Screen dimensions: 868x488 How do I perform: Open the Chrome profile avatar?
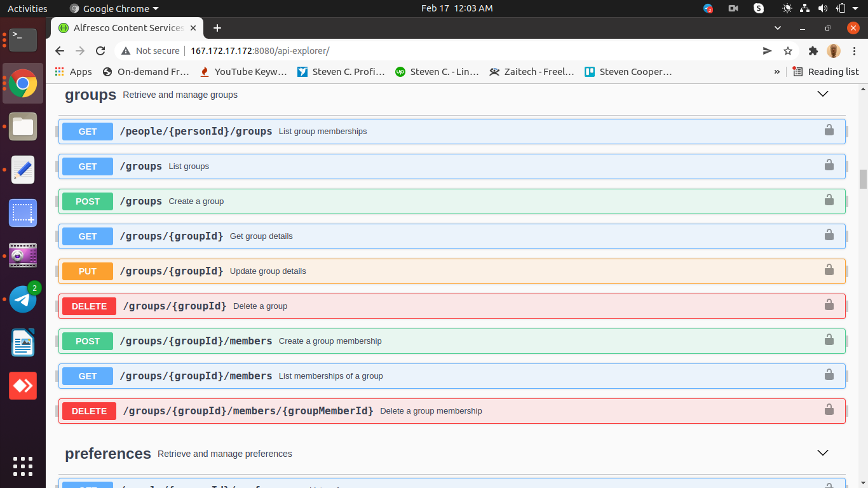coord(834,51)
